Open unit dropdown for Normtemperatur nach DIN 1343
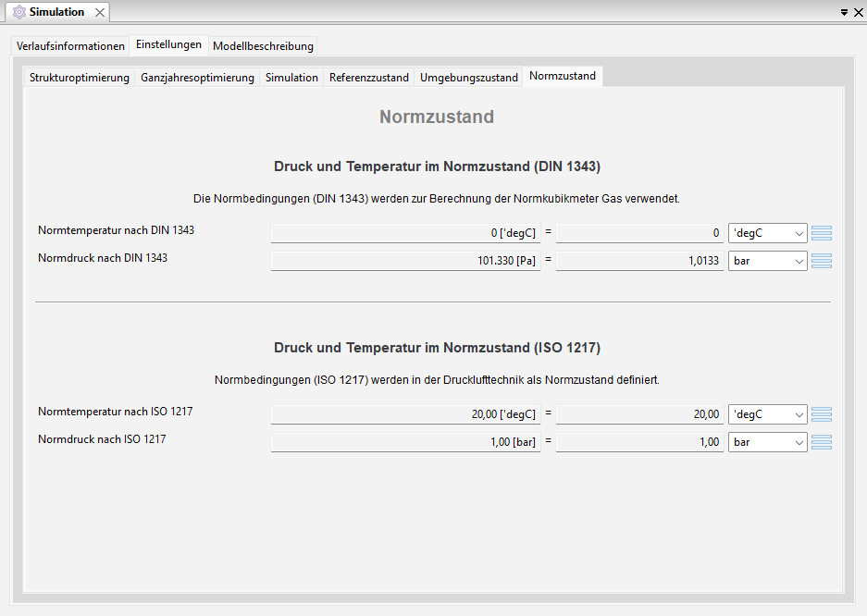Screen dimensions: 867x616 click(768, 233)
